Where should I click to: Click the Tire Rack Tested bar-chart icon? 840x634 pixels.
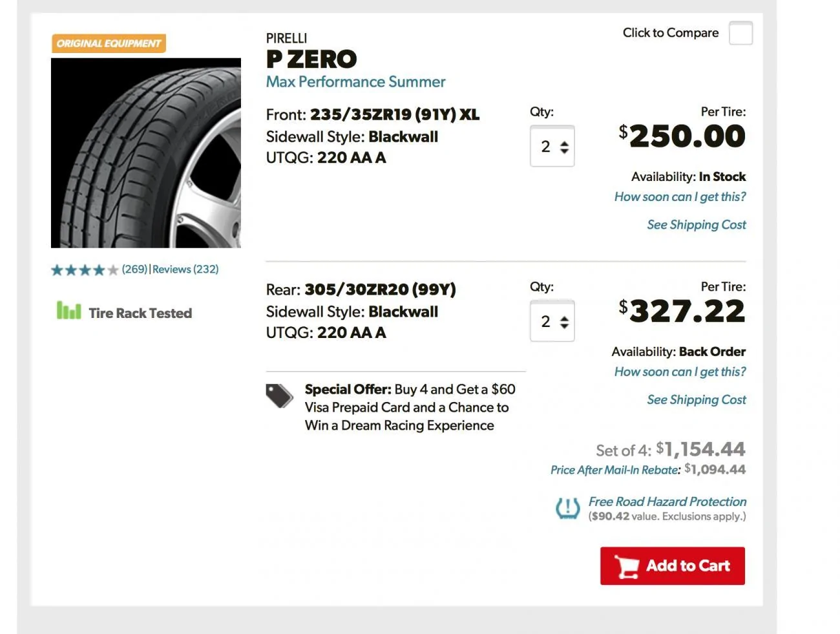pos(69,311)
